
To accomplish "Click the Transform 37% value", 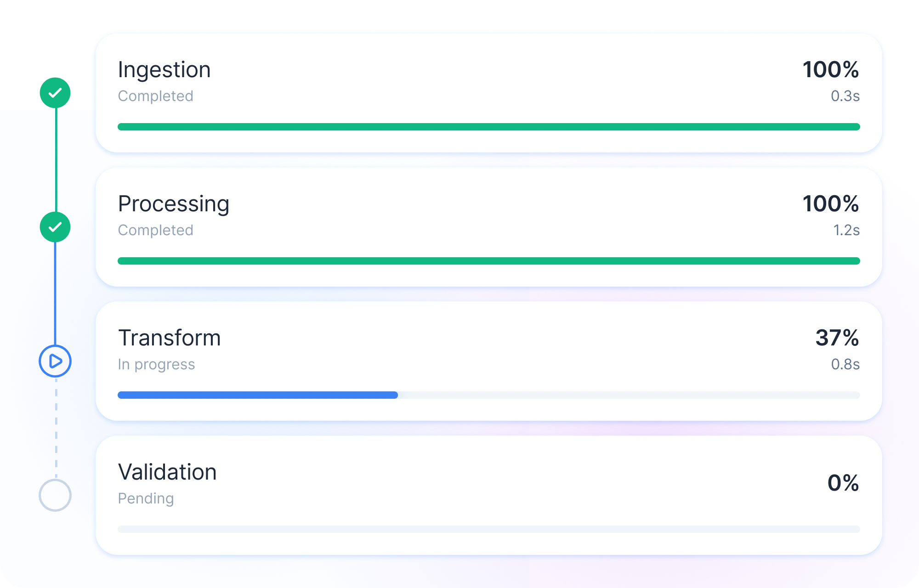I will (837, 338).
